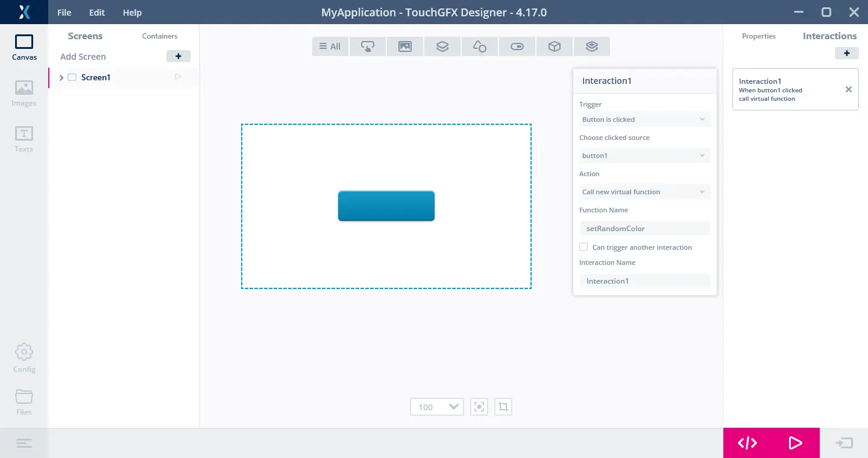Open the Edit menu
868x458 pixels.
(97, 13)
